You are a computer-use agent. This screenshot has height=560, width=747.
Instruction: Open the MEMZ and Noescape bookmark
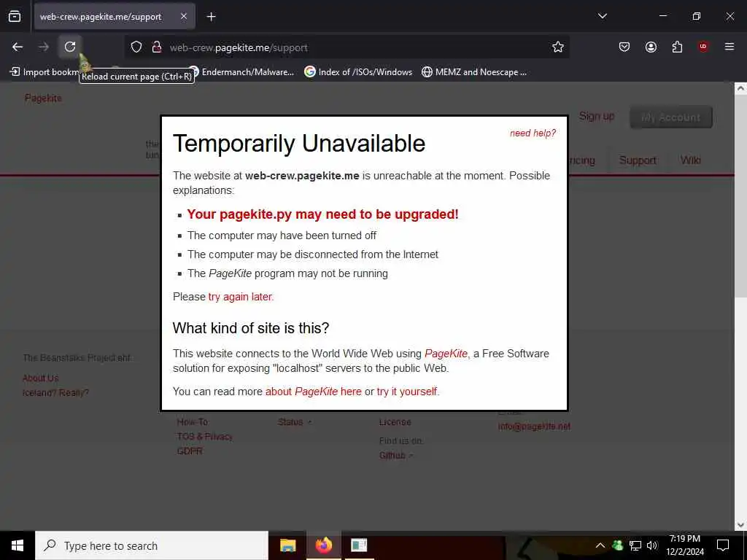(x=474, y=72)
